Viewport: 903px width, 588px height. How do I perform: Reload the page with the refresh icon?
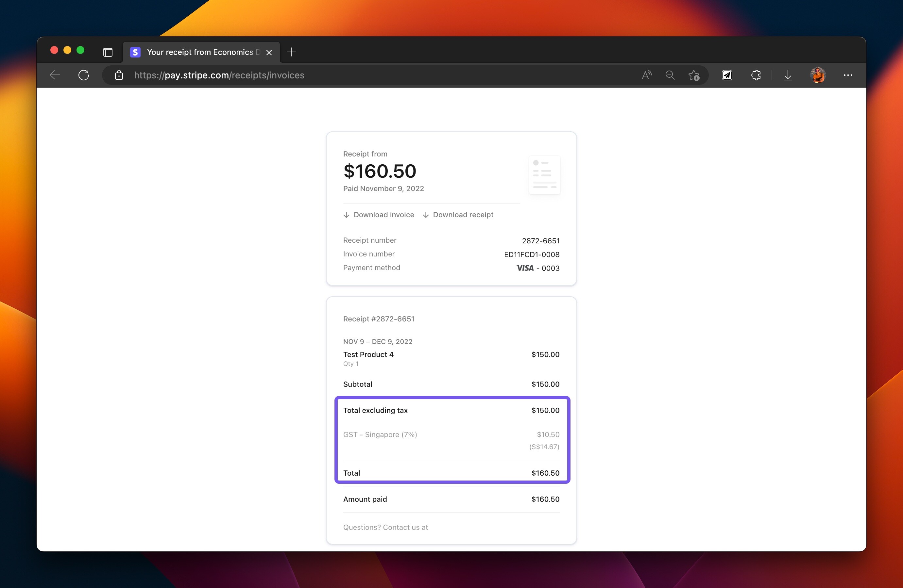tap(84, 75)
